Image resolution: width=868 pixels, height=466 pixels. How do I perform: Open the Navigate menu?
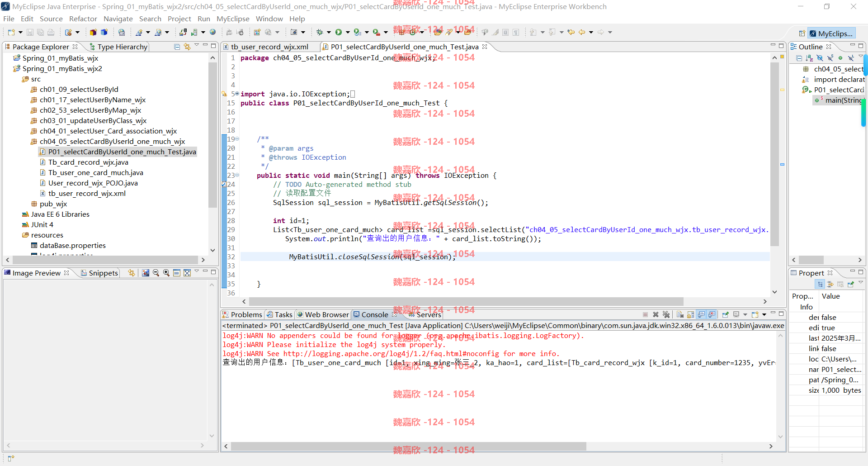pyautogui.click(x=118, y=19)
